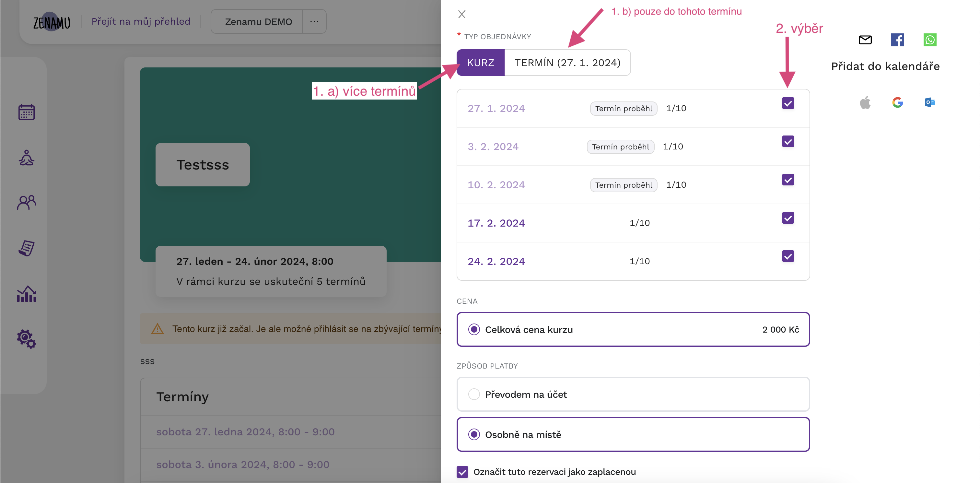
Task: Click the Zenamu logo
Action: tap(52, 22)
